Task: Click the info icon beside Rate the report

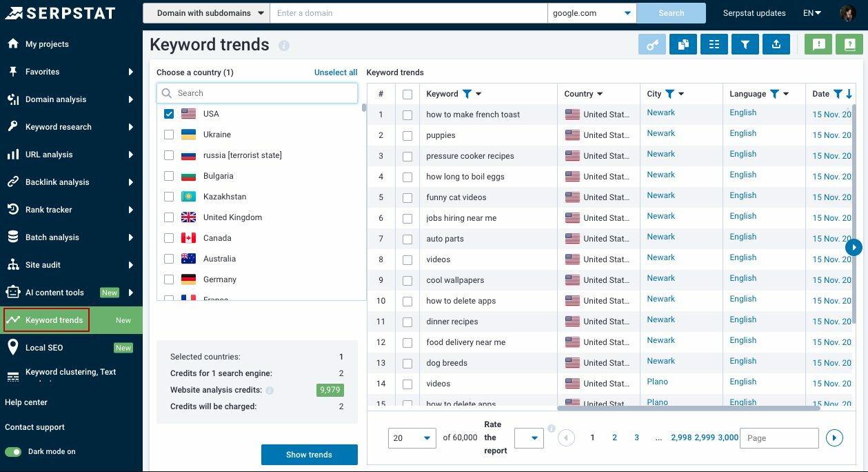Action: point(551,429)
